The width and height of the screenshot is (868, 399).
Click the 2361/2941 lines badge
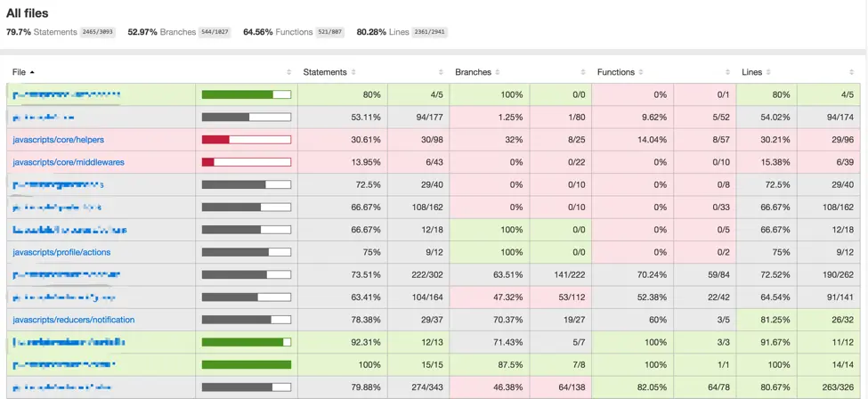click(430, 32)
